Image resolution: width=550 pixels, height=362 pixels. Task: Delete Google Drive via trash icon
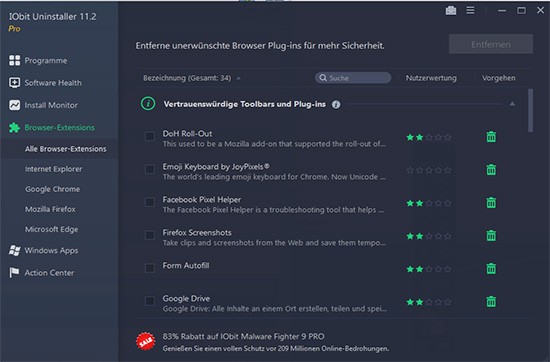[491, 302]
